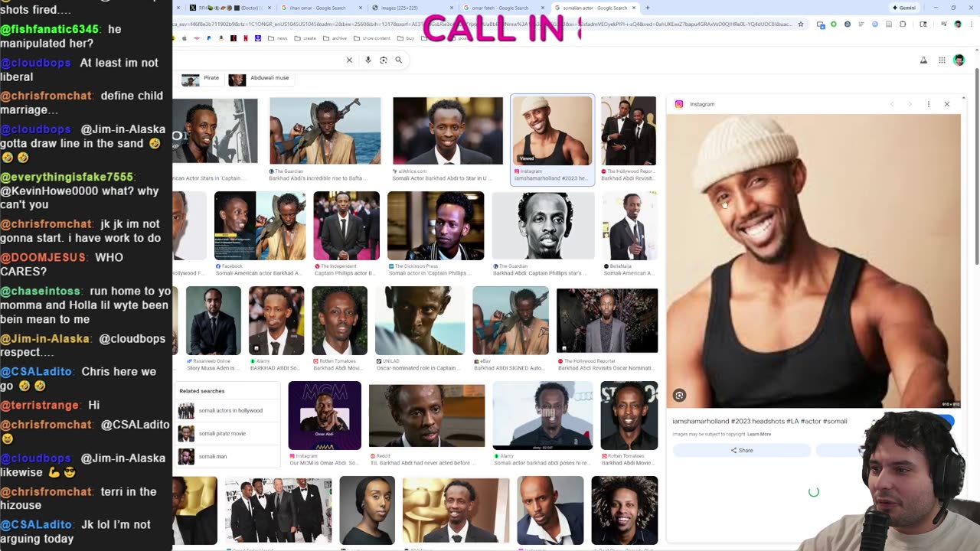Screen dimensions: 980x551
Task: Click chat username @terristrange
Action: pyautogui.click(x=40, y=406)
